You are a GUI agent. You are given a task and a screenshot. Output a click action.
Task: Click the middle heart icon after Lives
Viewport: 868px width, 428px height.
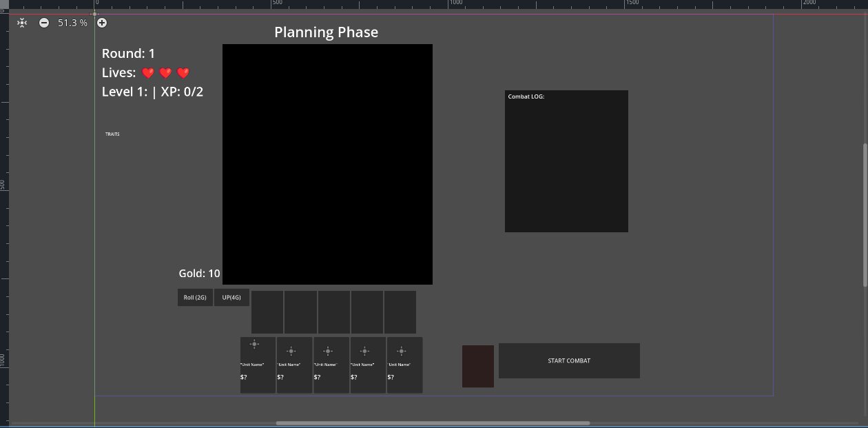pyautogui.click(x=165, y=73)
